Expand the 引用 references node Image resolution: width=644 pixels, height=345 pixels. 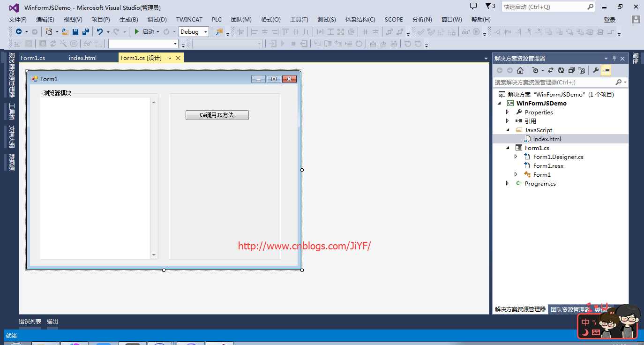(508, 121)
